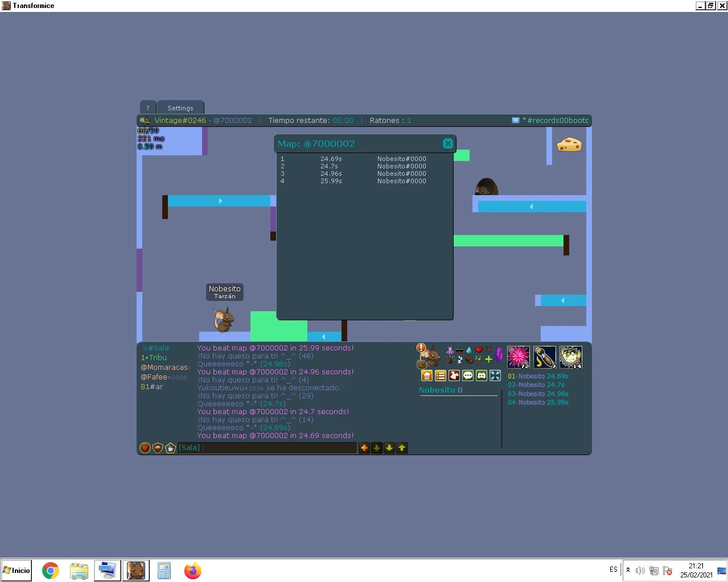The height and width of the screenshot is (582, 728).
Task: Click the Nobesito 0 score entry
Action: point(441,390)
